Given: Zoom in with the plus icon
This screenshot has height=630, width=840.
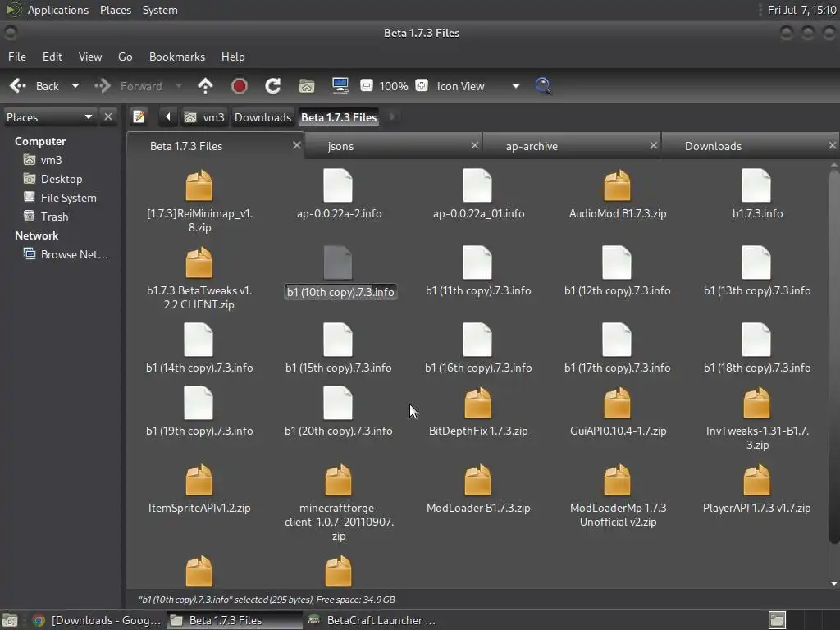Looking at the screenshot, I should click(422, 85).
